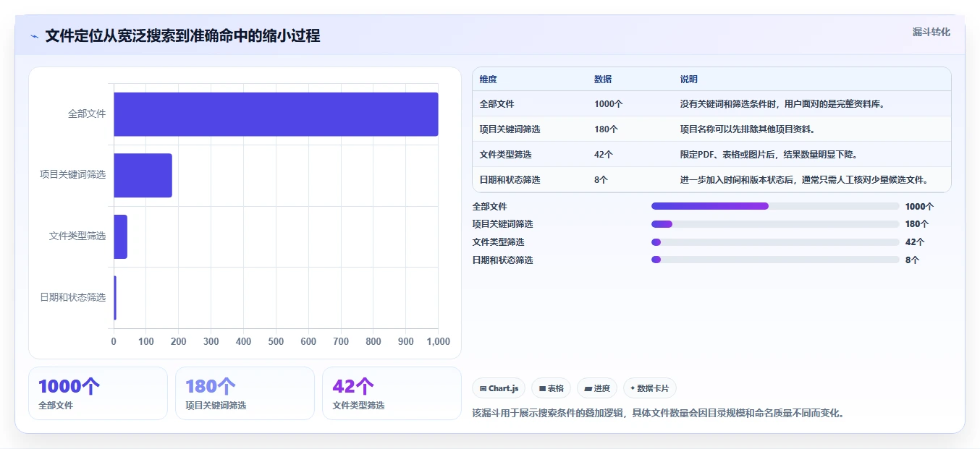980x449 pixels.
Task: Click the 0 tick on the x-axis
Action: tap(114, 341)
